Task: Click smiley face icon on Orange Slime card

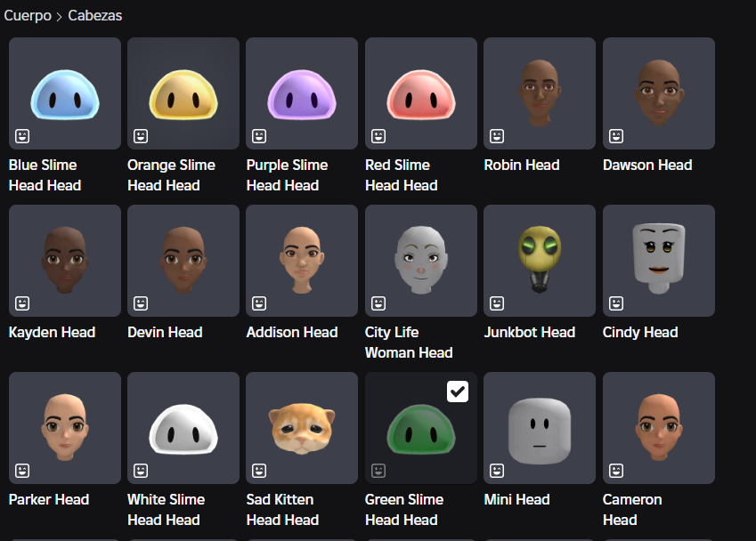Action: click(141, 136)
